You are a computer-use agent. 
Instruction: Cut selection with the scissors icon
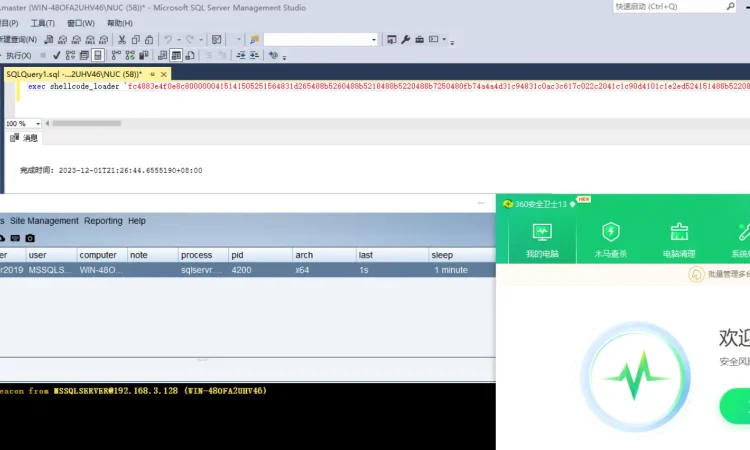tap(122, 40)
